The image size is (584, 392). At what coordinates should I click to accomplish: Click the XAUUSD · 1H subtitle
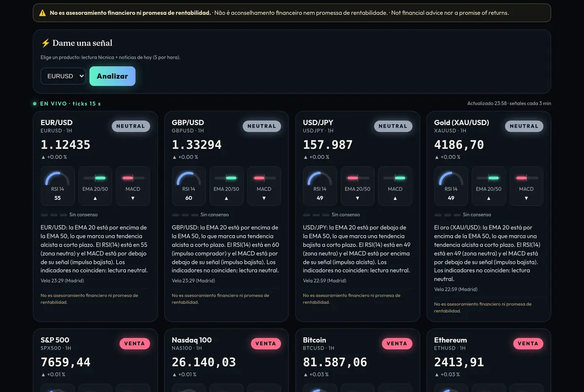pyautogui.click(x=450, y=131)
